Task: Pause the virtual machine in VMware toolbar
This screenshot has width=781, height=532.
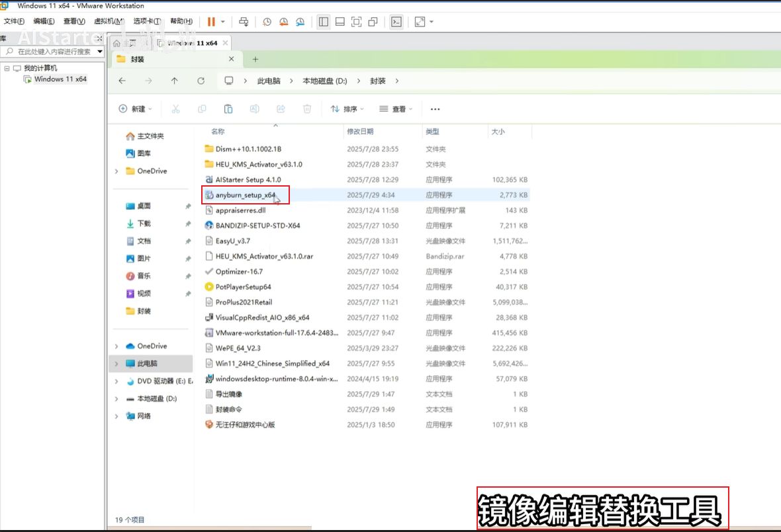Action: 211,22
